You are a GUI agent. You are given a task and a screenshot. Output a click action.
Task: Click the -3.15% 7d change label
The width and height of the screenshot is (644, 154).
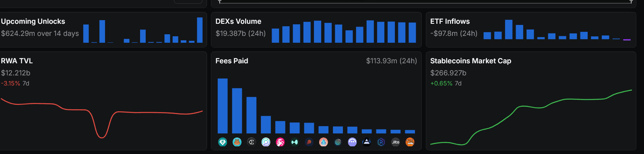click(x=15, y=83)
